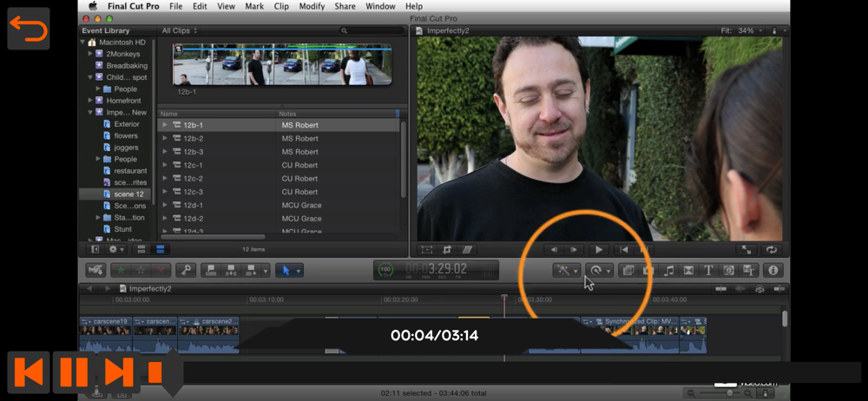Open the Fit 34% zoom dropdown
This screenshot has height=401, width=868.
click(742, 30)
